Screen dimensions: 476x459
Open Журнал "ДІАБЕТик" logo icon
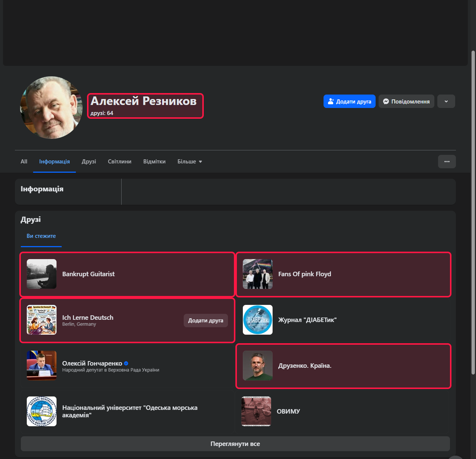point(258,320)
